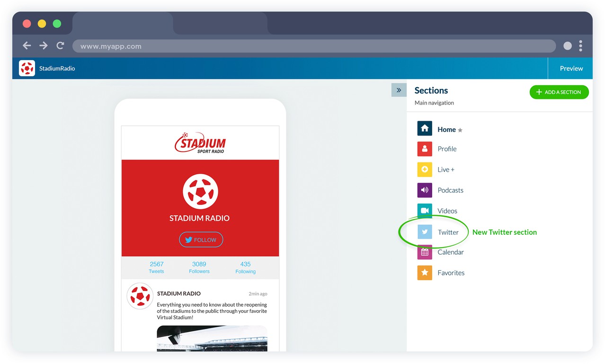Select the Twitter section label

click(x=448, y=232)
